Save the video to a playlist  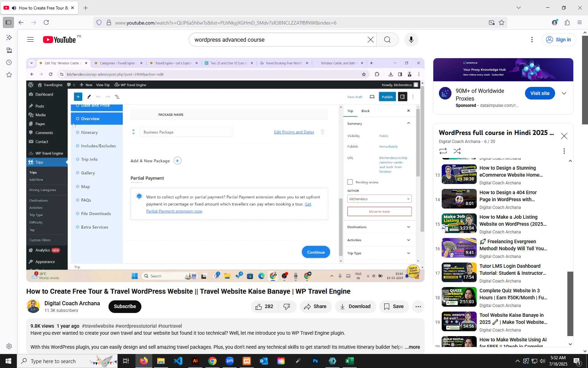(x=394, y=307)
